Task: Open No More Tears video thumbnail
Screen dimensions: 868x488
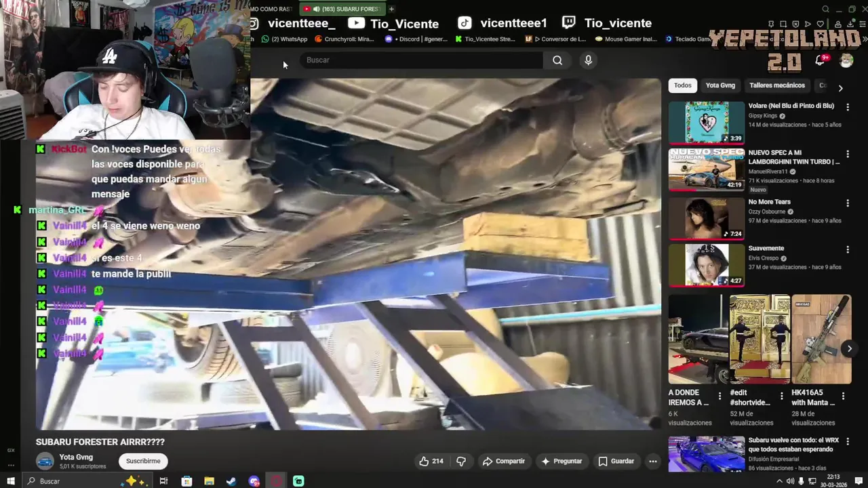Action: [707, 218]
